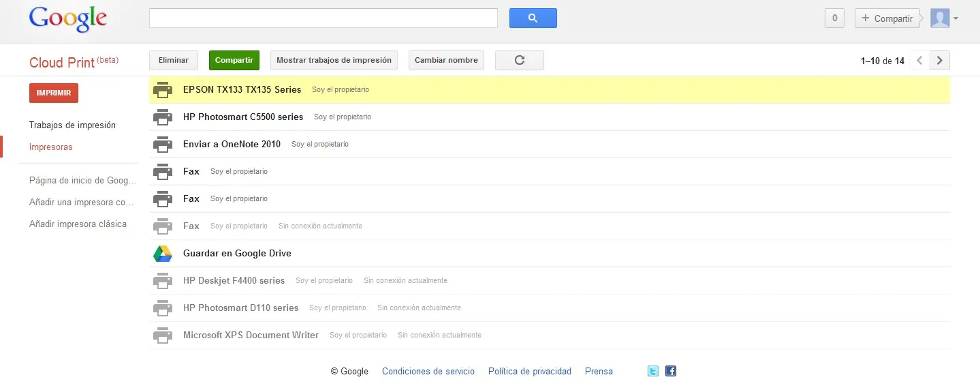980x388 pixels.
Task: Click printer icon of HP Photosmart D110 series
Action: click(163, 308)
